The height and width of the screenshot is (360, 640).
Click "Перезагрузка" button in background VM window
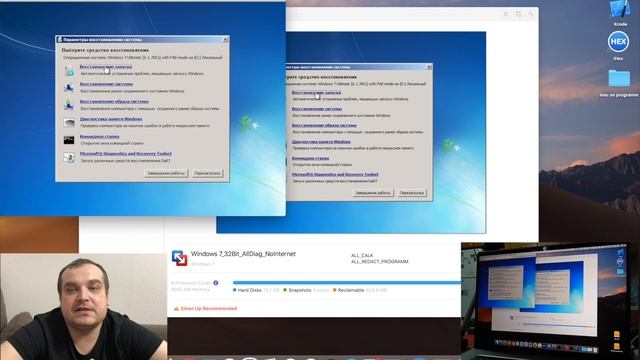click(x=411, y=193)
